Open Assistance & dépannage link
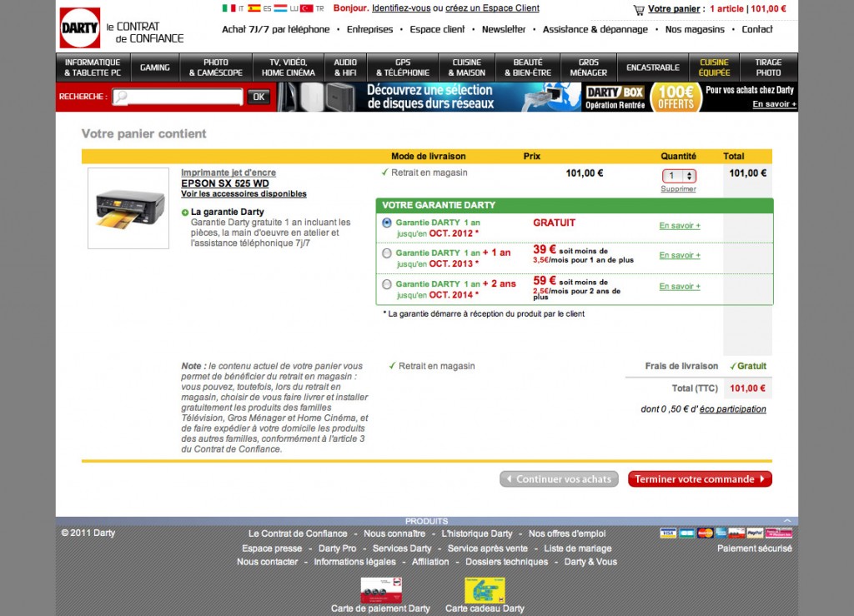 [x=595, y=29]
